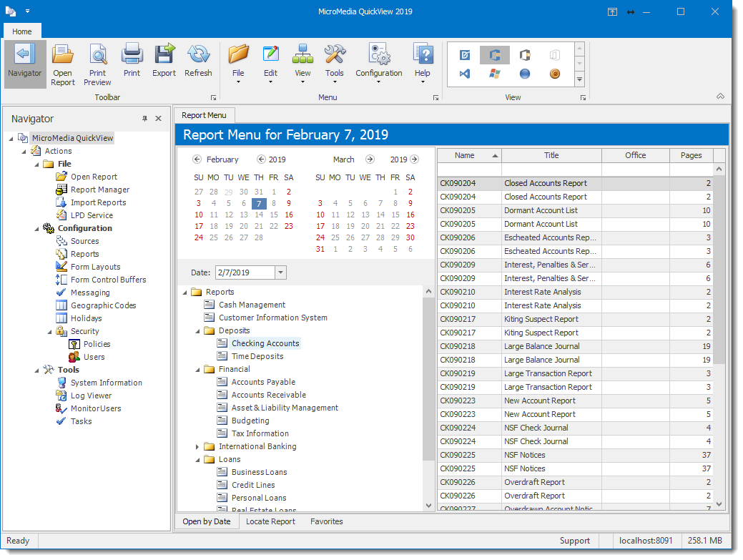Open Log Viewer under Tools

[x=91, y=396]
